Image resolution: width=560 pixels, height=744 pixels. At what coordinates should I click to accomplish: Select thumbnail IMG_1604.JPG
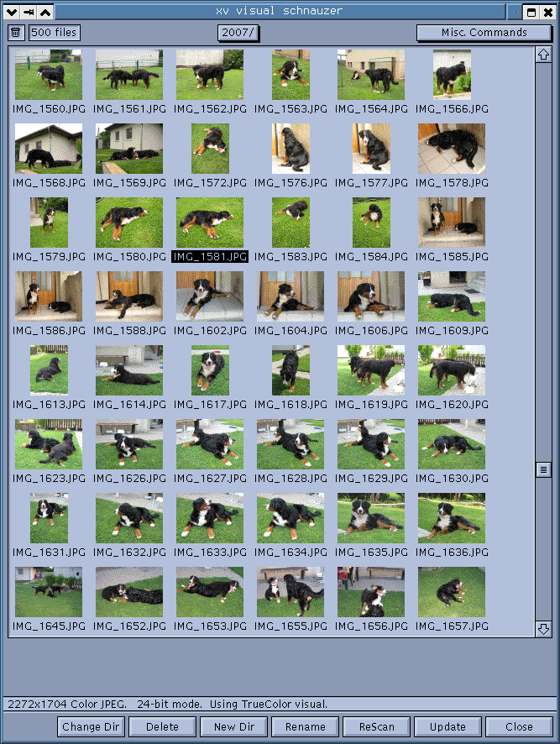tap(290, 296)
